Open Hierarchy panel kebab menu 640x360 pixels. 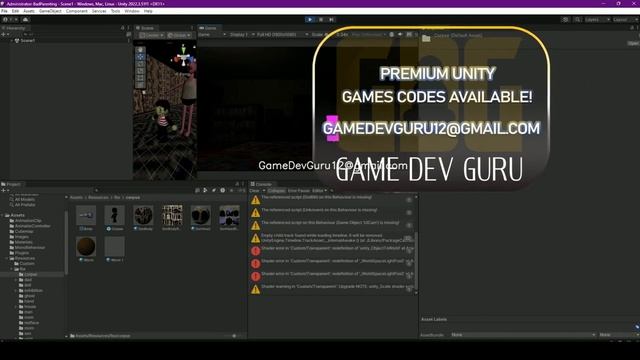coord(128,28)
